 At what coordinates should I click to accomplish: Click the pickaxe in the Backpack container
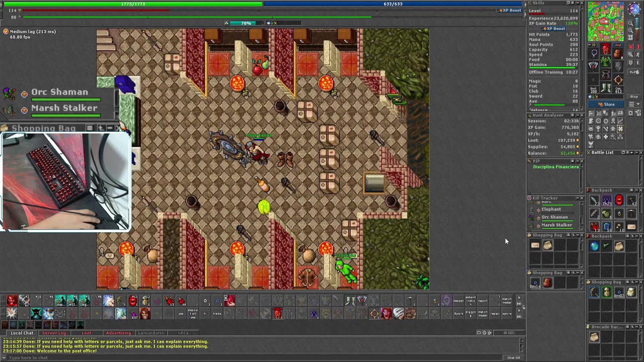point(631,213)
